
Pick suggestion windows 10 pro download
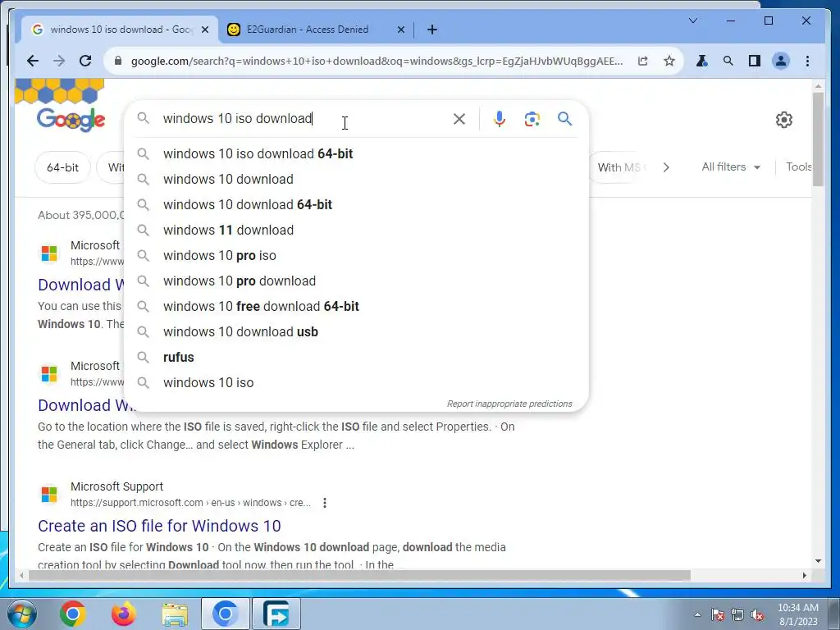click(x=356, y=281)
